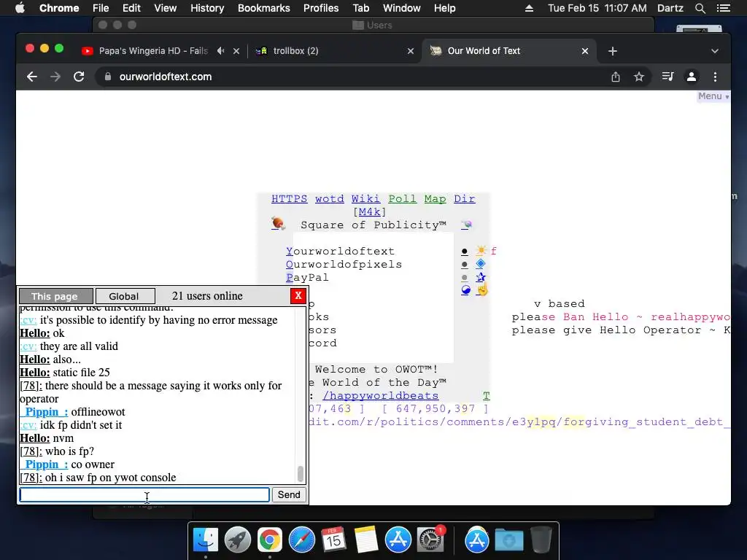Close the trollbox (2) tab
The height and width of the screenshot is (560, 747).
(x=411, y=51)
